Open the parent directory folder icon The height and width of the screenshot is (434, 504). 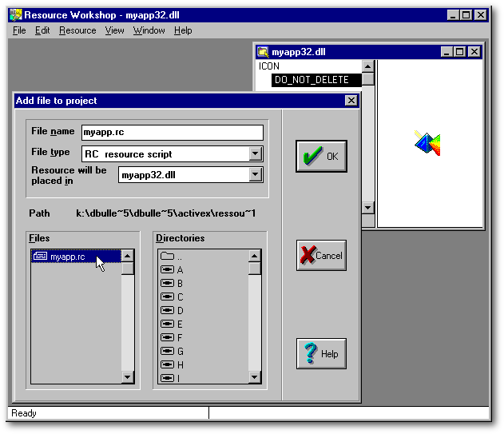(x=168, y=257)
